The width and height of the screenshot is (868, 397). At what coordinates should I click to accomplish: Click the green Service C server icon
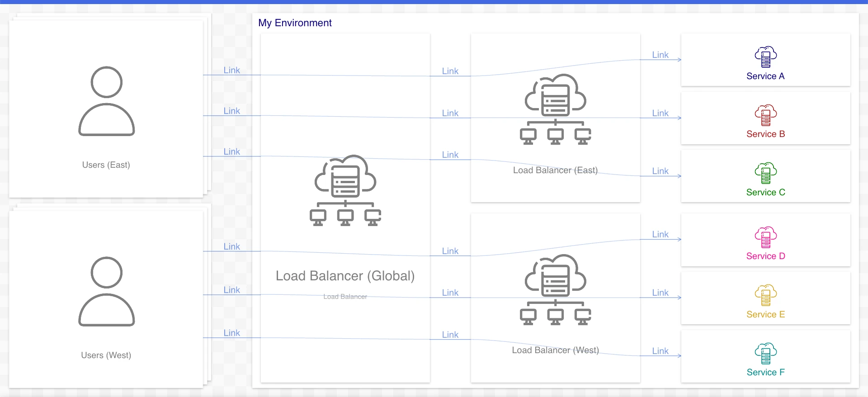(765, 173)
